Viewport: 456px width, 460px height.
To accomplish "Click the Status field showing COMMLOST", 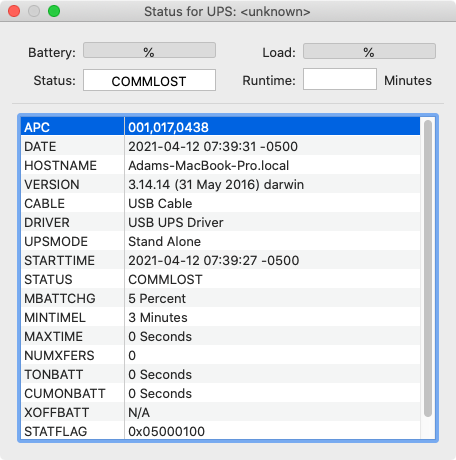I will (149, 80).
